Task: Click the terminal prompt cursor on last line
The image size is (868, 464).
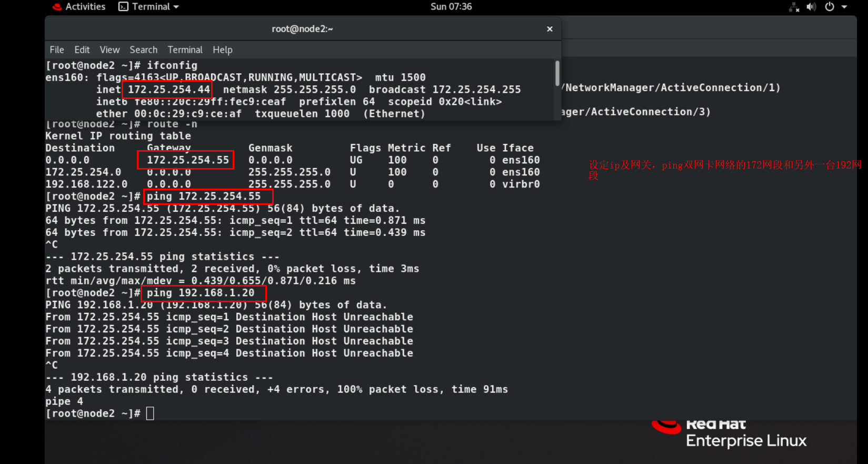Action: [150, 413]
